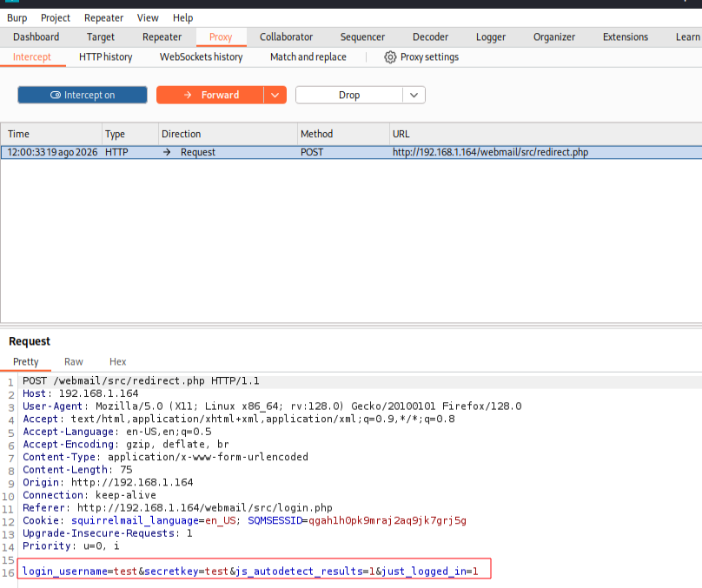
Task: Open the Burp menu
Action: (17, 18)
